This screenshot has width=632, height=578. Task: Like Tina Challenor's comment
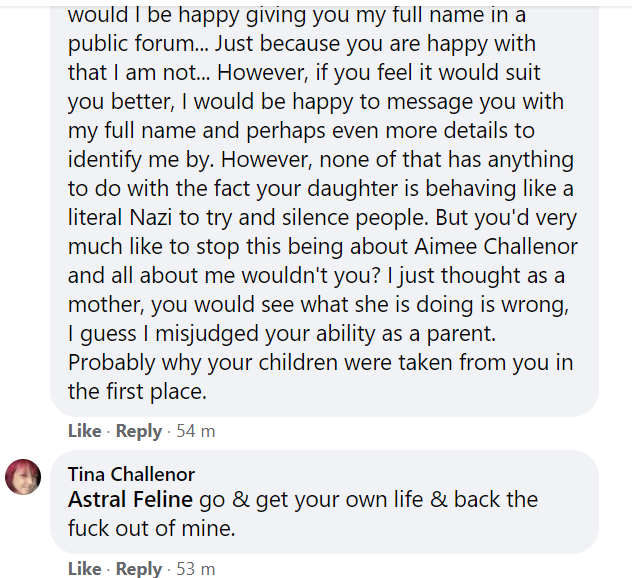(x=84, y=569)
